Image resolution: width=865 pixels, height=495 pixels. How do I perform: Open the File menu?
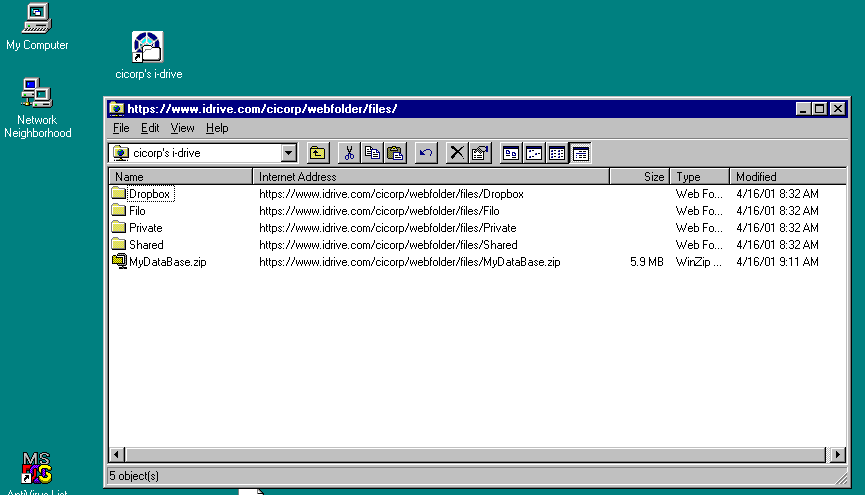pos(121,128)
